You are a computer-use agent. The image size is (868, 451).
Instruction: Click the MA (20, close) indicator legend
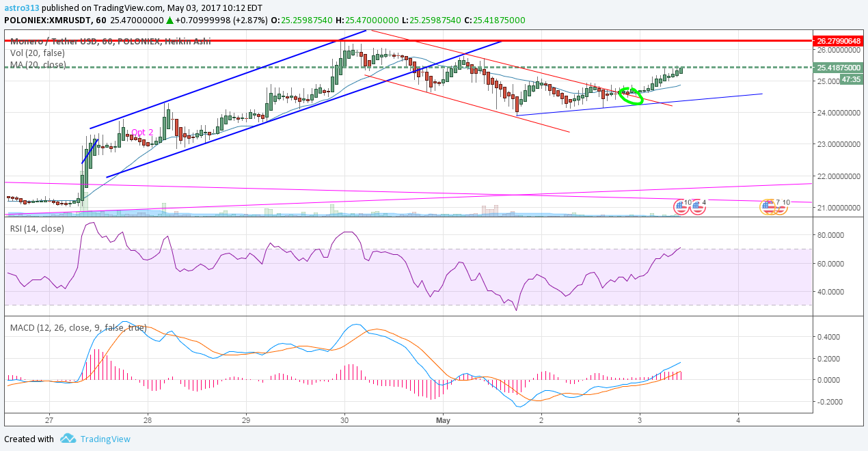pyautogui.click(x=38, y=65)
